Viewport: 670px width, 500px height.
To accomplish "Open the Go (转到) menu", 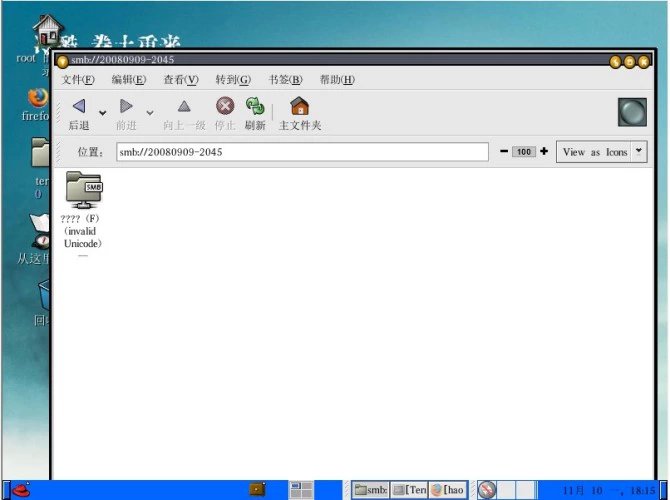I will (x=232, y=80).
